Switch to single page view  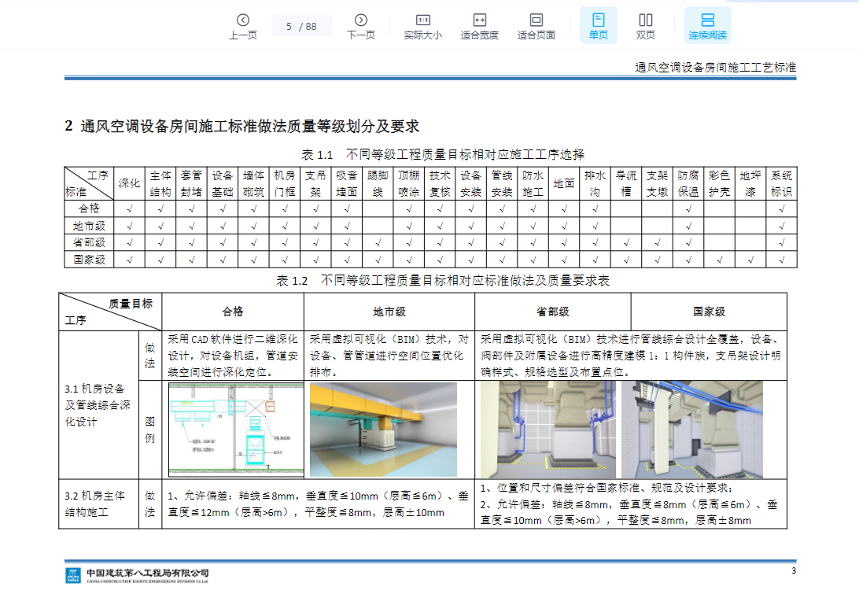tap(598, 26)
